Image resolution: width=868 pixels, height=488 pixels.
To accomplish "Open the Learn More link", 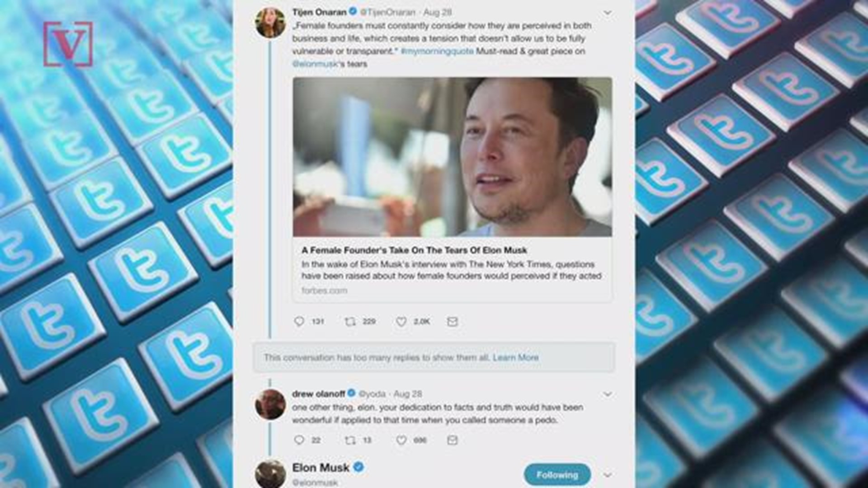I will pyautogui.click(x=516, y=357).
